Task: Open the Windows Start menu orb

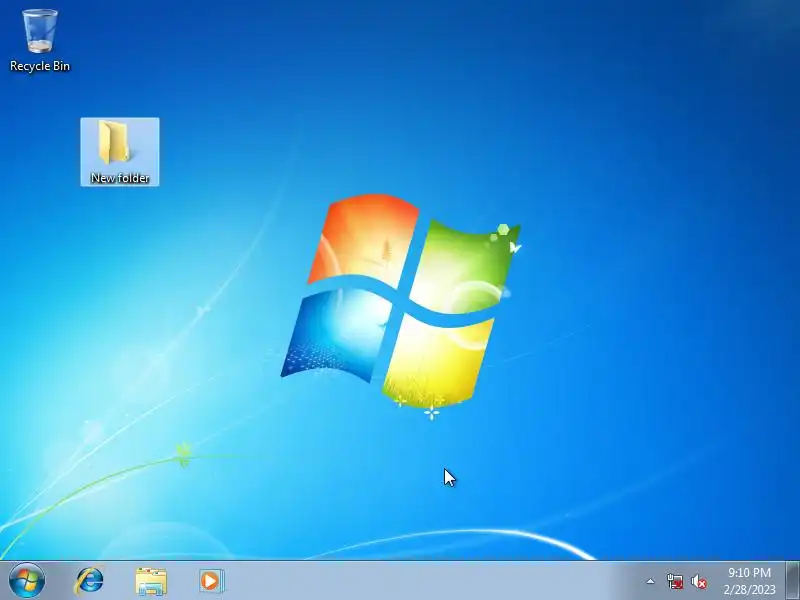Action: [x=27, y=581]
